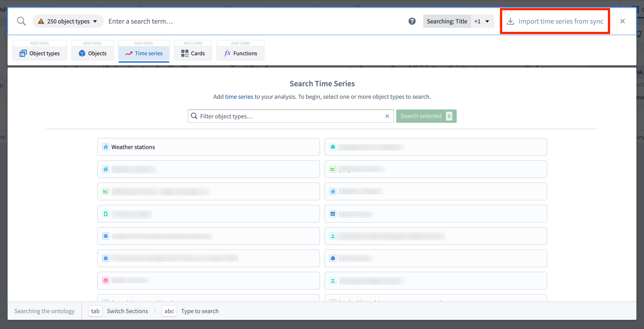Open the Cards tab
Viewport: 644px width, 329px height.
pyautogui.click(x=193, y=53)
